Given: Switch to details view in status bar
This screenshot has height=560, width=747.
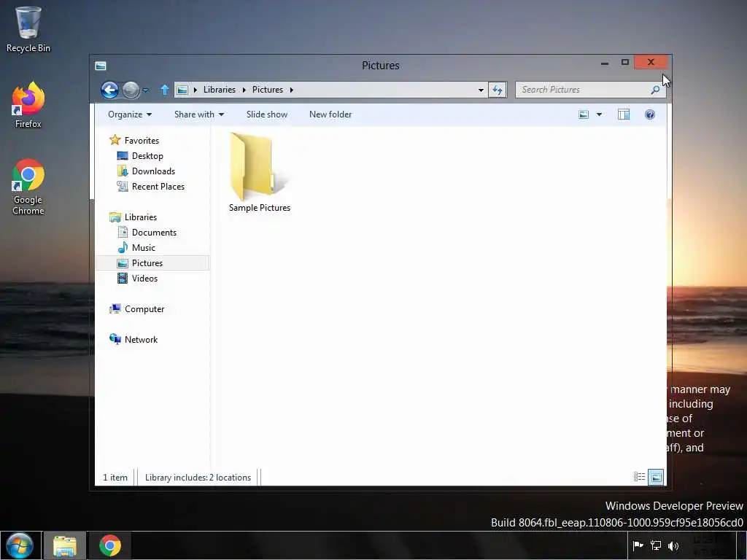Looking at the screenshot, I should point(639,477).
